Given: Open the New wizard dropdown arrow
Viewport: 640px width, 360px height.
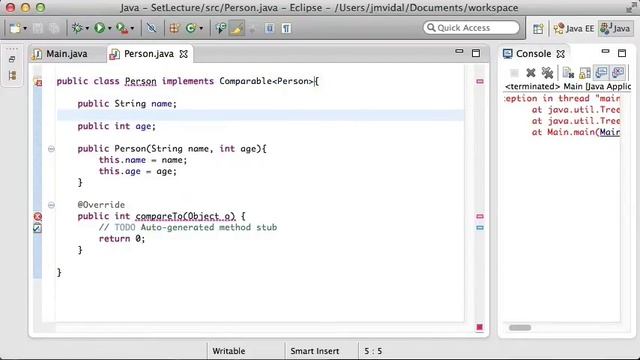Looking at the screenshot, I should (25, 29).
